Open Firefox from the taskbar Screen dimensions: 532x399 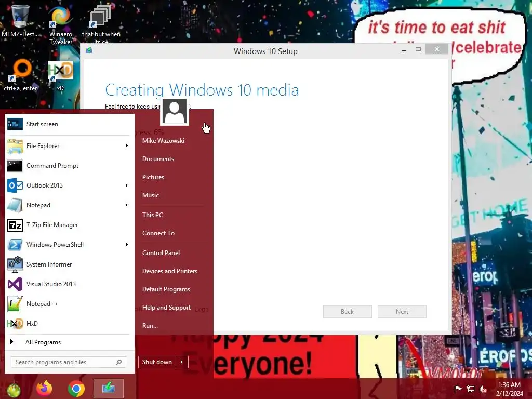pyautogui.click(x=45, y=389)
